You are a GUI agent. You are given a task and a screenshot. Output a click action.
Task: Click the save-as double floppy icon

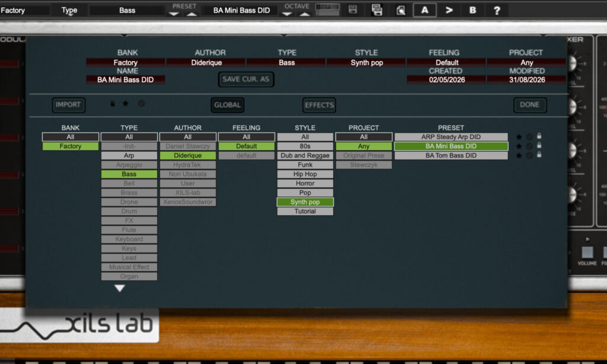point(376,9)
